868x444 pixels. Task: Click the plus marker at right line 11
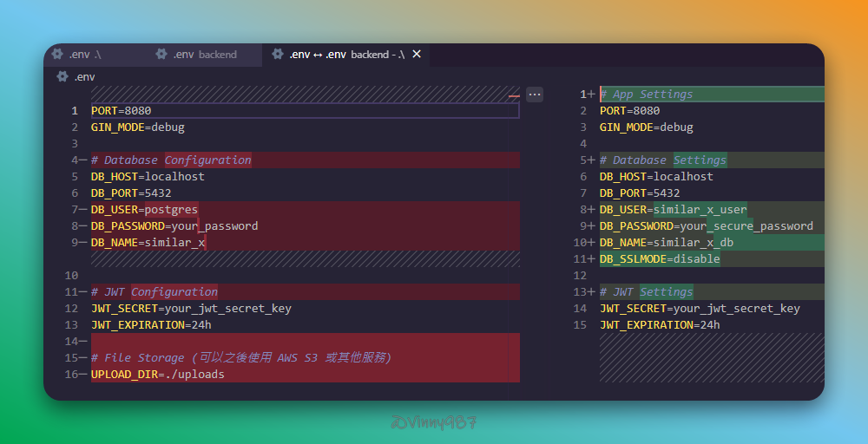pyautogui.click(x=592, y=259)
